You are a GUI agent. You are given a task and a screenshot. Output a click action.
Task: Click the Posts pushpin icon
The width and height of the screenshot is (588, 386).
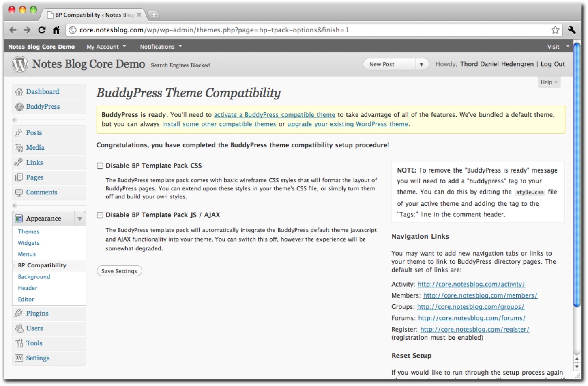[19, 133]
